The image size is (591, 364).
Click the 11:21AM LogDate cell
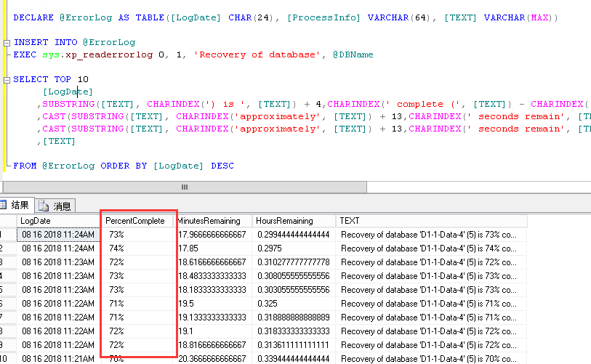(x=58, y=358)
